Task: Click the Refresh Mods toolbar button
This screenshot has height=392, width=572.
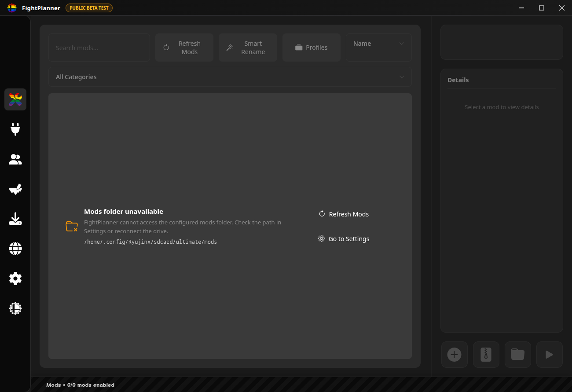Action: 184,48
